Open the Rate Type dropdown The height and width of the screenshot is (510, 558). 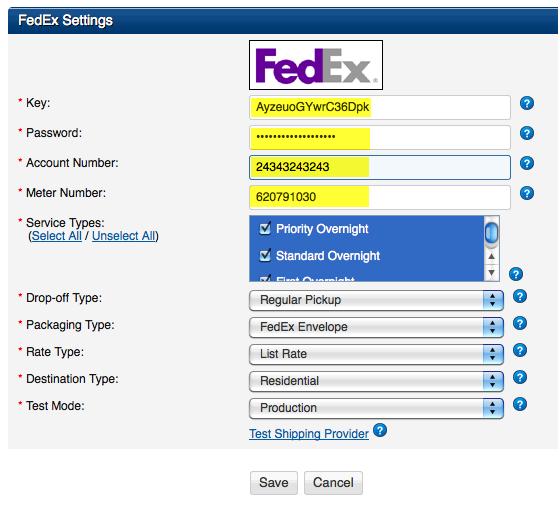(376, 354)
